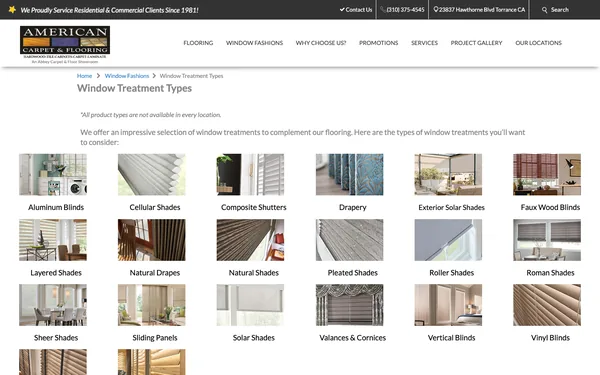Click the Search magnifier icon
The image size is (600, 375).
click(x=544, y=10)
